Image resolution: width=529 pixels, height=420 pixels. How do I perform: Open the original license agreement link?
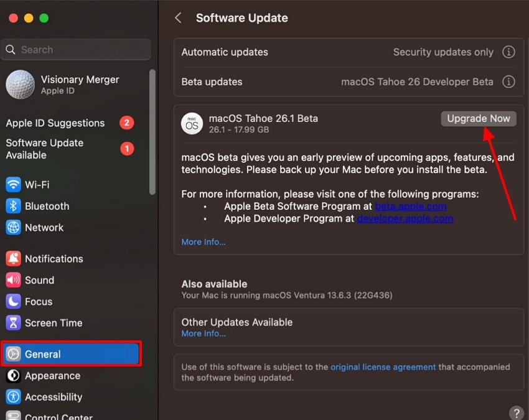[x=383, y=367]
